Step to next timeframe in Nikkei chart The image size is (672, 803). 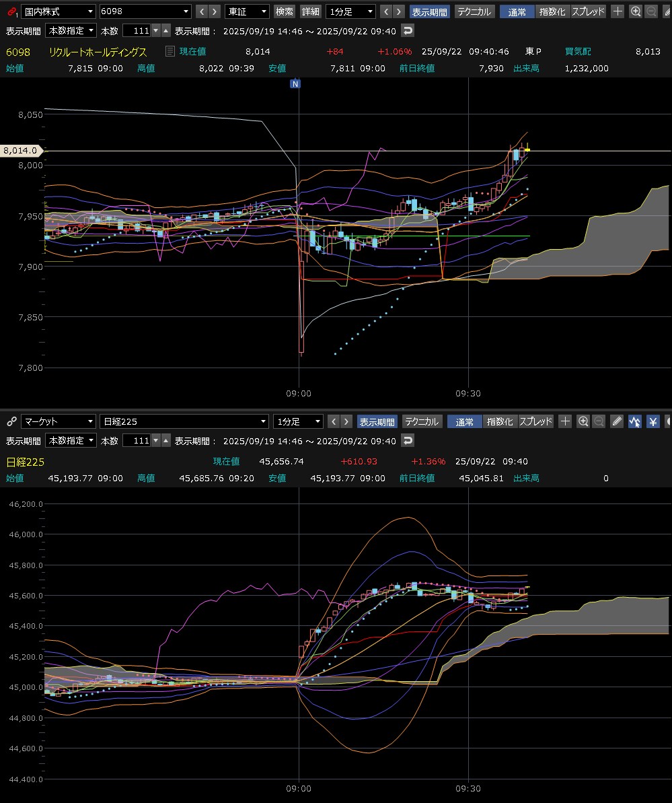tap(346, 421)
